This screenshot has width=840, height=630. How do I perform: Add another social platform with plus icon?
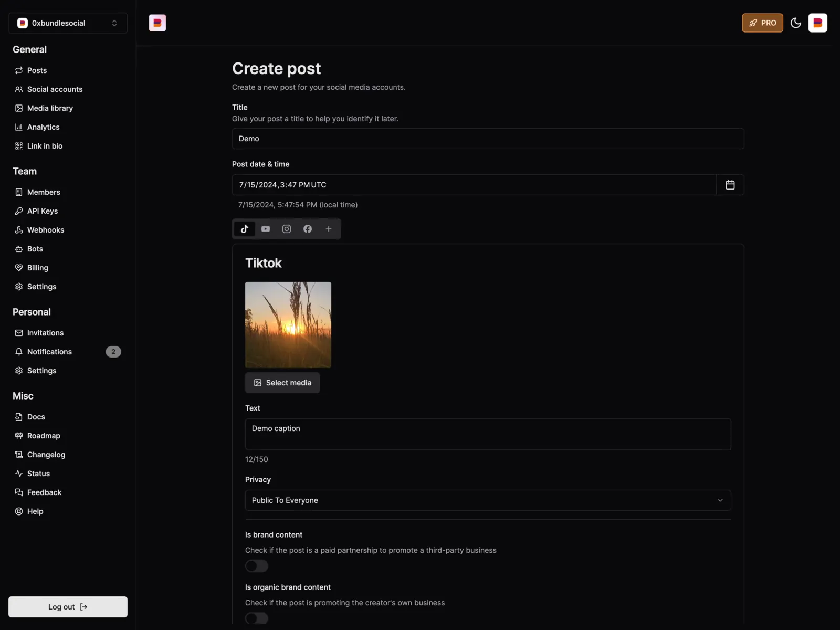[x=329, y=229]
